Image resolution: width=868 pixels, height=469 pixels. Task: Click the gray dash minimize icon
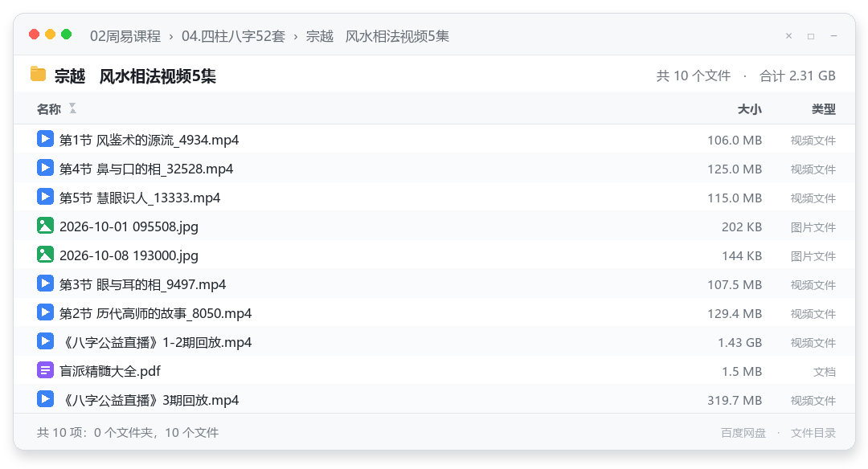click(833, 36)
